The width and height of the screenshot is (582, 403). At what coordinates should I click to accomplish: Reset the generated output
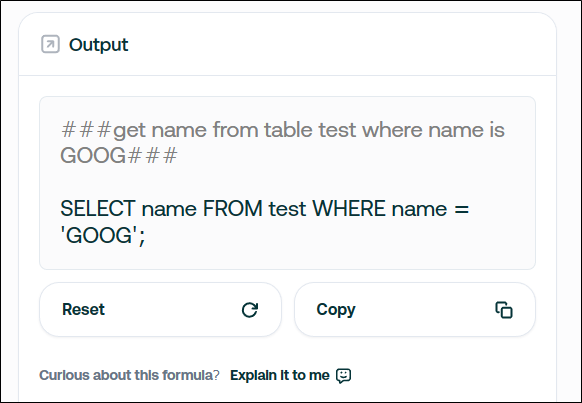tap(160, 309)
